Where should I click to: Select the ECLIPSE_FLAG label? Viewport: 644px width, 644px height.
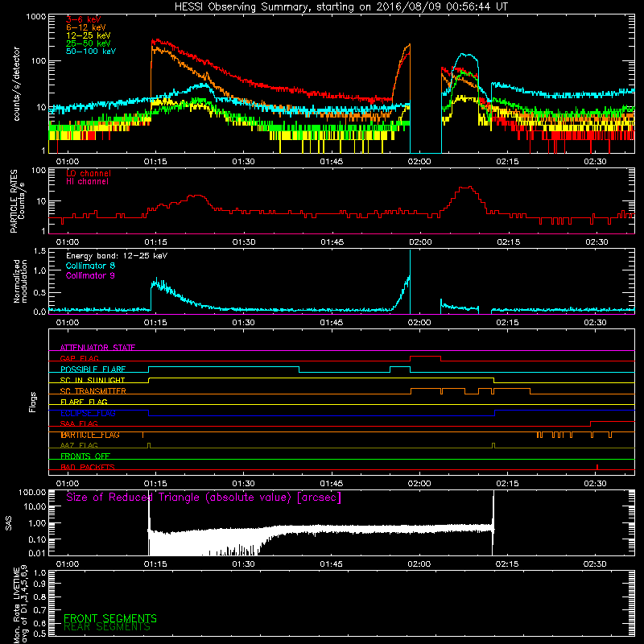click(x=88, y=413)
